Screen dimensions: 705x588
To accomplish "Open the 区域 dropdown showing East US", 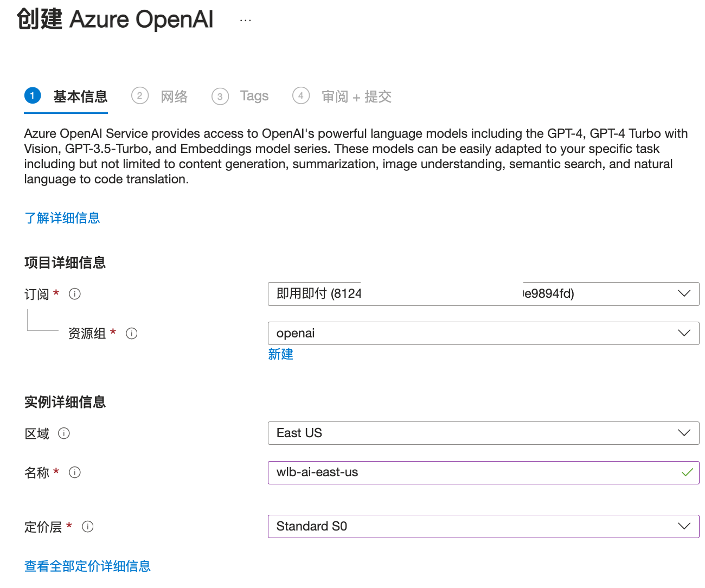I will pyautogui.click(x=483, y=433).
